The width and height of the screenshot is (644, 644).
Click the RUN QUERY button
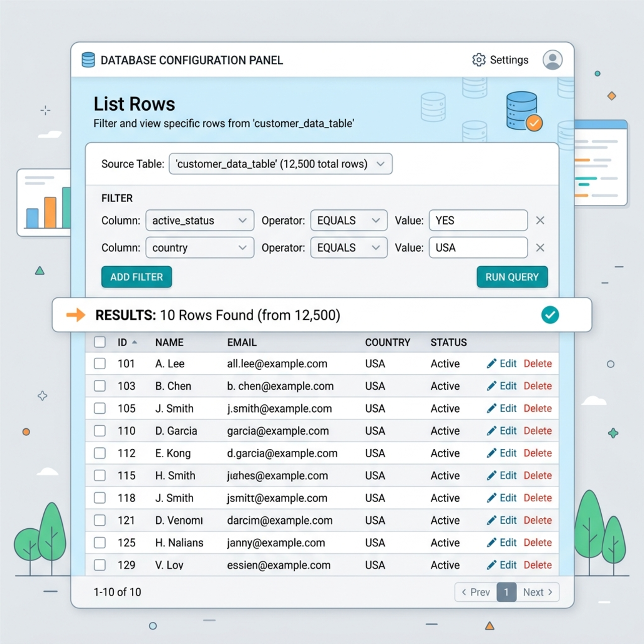pyautogui.click(x=512, y=277)
